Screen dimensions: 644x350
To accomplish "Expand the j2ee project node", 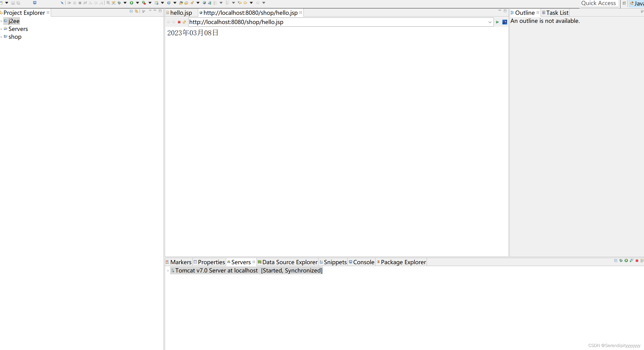I will click(1, 21).
